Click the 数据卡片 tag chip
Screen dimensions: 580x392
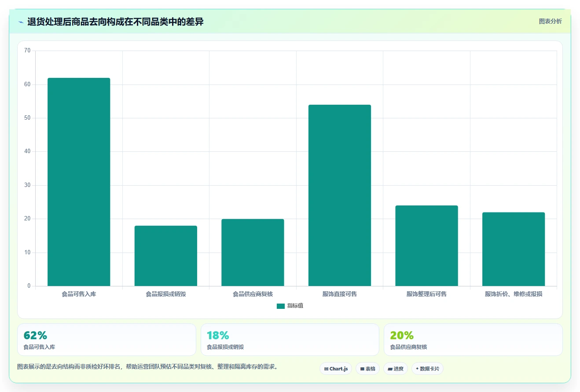427,369
